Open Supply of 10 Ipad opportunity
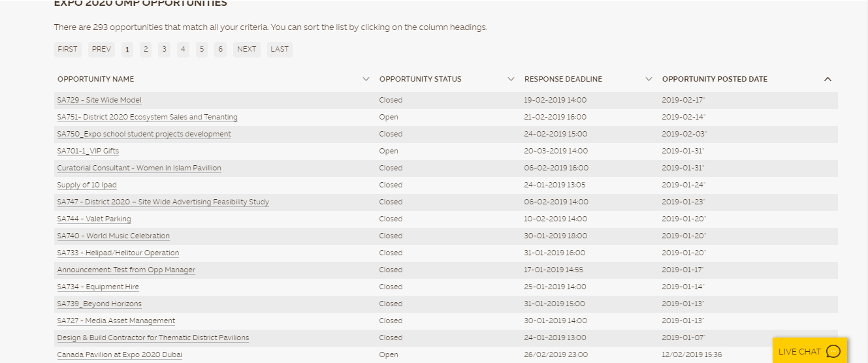 pos(87,185)
